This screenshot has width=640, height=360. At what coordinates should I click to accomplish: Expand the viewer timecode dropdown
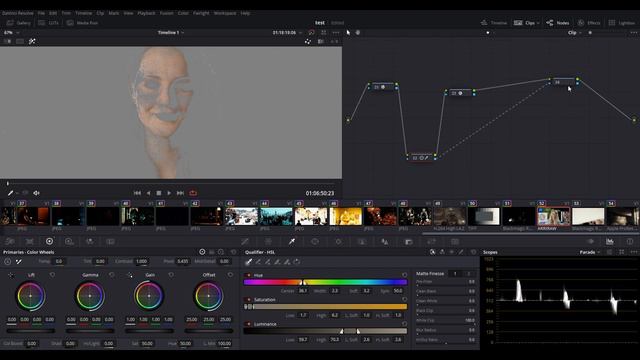click(301, 33)
